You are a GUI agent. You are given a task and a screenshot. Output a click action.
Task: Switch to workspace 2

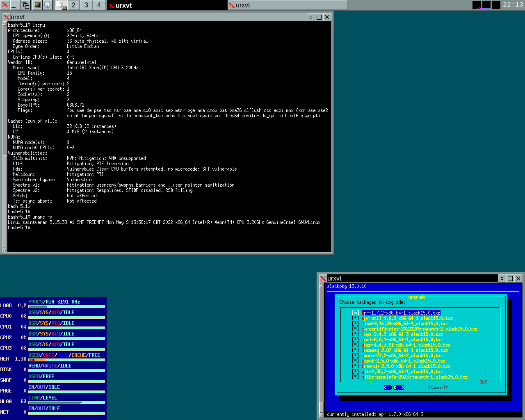(73, 5)
